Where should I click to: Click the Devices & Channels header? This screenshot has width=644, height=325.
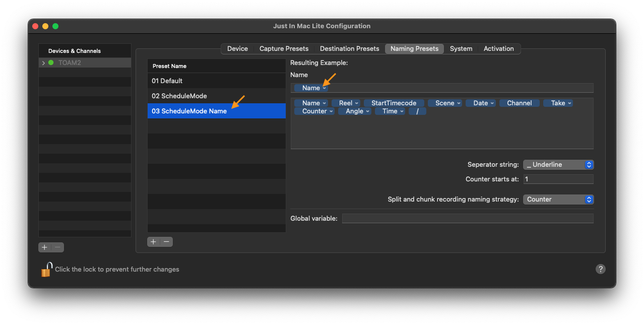[85, 51]
